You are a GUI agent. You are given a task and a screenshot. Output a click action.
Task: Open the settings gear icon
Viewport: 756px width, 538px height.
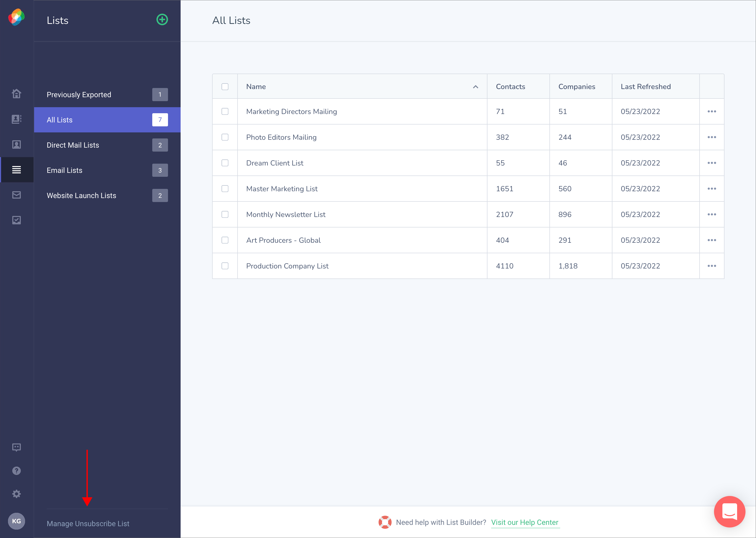[17, 494]
